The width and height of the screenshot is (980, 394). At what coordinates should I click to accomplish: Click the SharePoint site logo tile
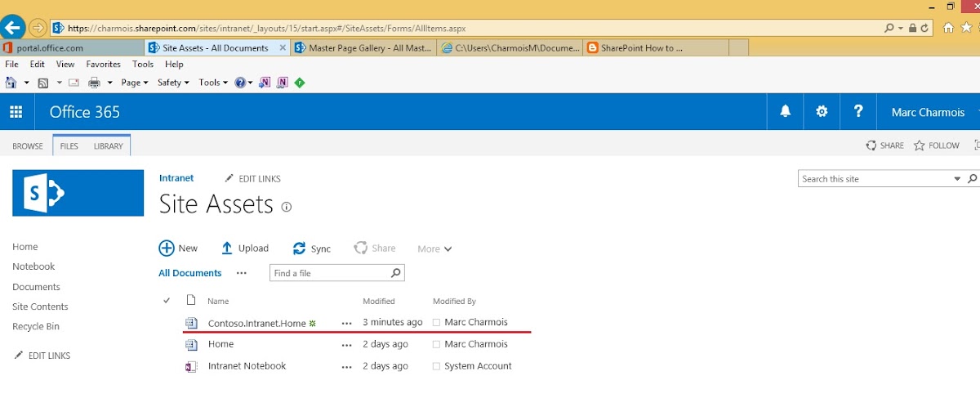[x=78, y=193]
